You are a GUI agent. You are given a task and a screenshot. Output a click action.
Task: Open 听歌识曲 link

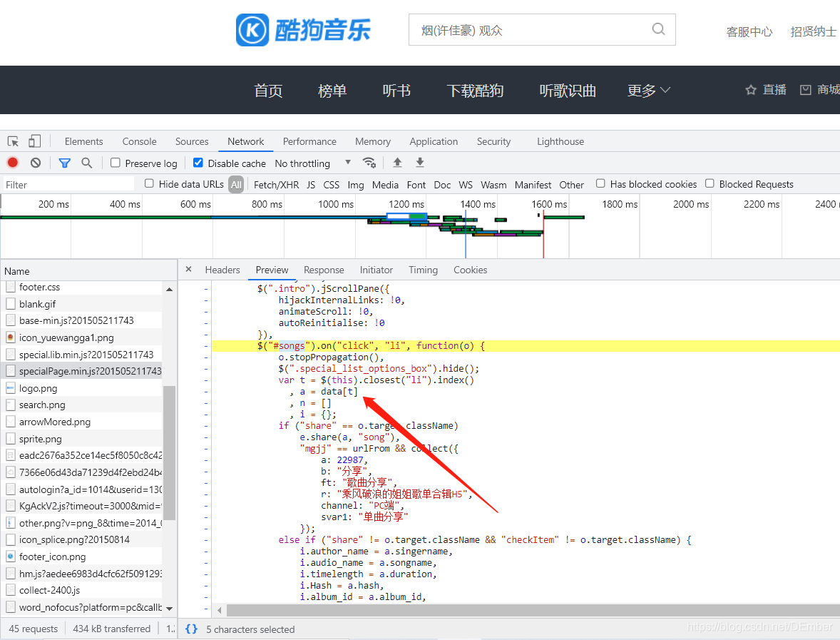click(568, 90)
